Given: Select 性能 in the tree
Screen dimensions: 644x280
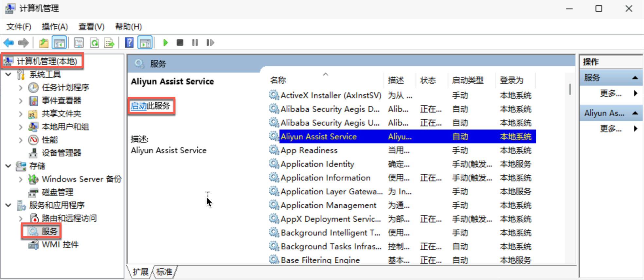Looking at the screenshot, I should click(50, 140).
